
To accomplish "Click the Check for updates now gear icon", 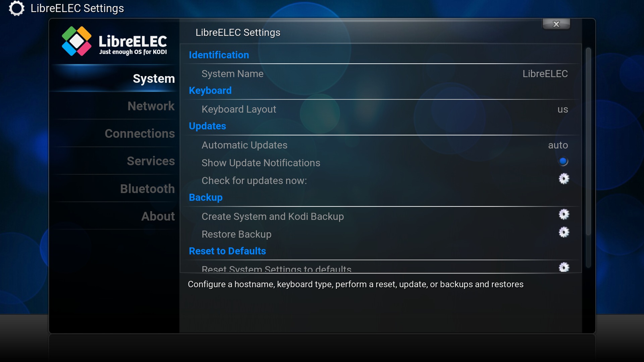I will pos(563,179).
